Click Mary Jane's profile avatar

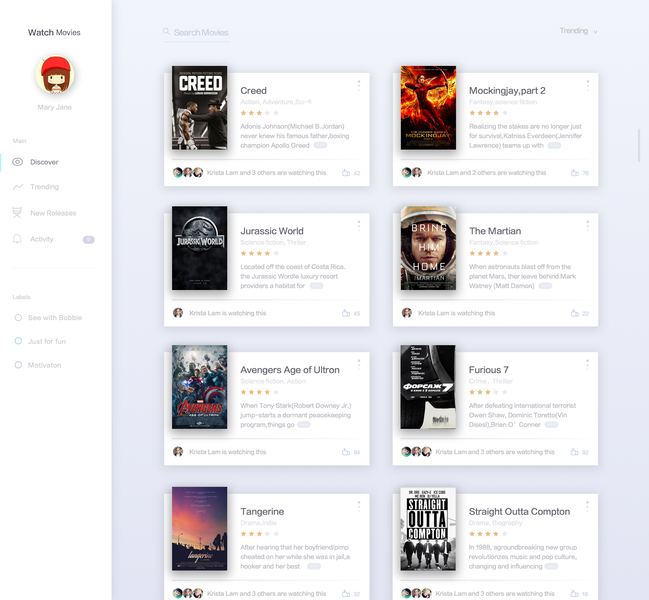coord(55,75)
